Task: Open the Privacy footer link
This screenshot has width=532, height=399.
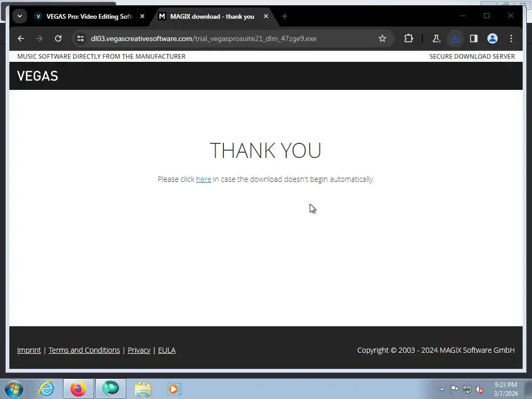Action: point(139,350)
